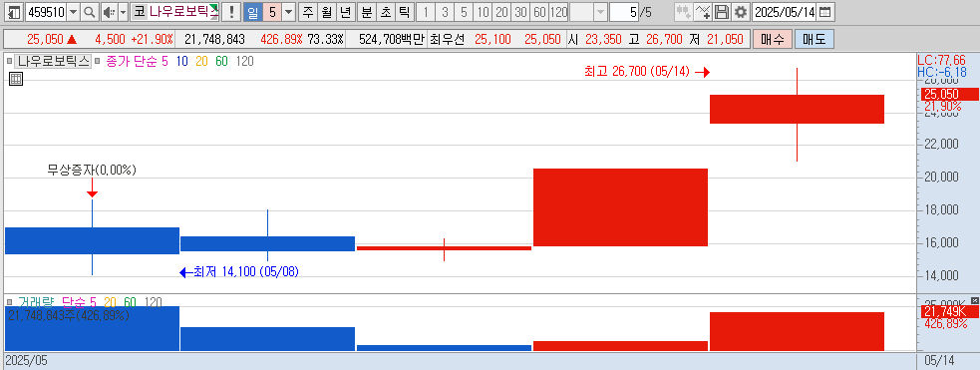Select the 년 yearly period button

pyautogui.click(x=345, y=12)
